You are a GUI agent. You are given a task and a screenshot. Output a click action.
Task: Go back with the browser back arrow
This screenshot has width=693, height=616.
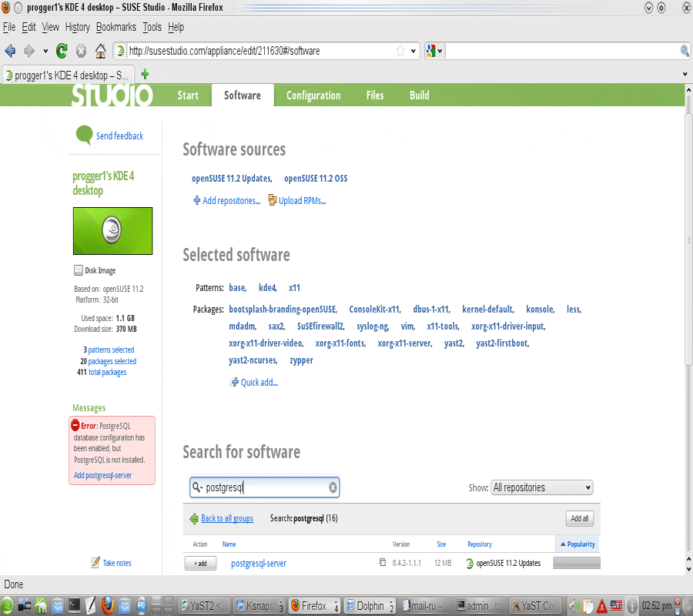click(x=10, y=52)
